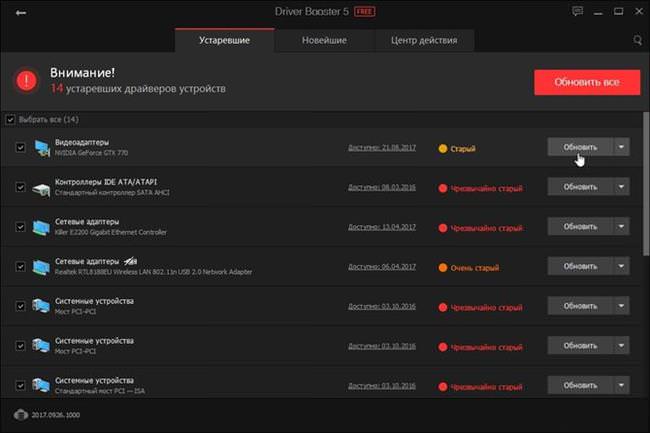Update the SATA AHCI controller driver
Viewport: 650px width, 433px height.
point(580,187)
